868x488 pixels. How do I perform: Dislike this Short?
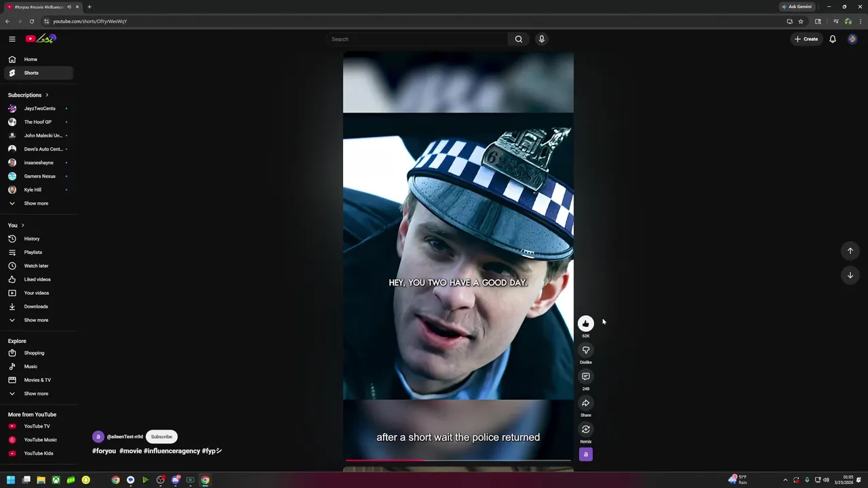[586, 350]
